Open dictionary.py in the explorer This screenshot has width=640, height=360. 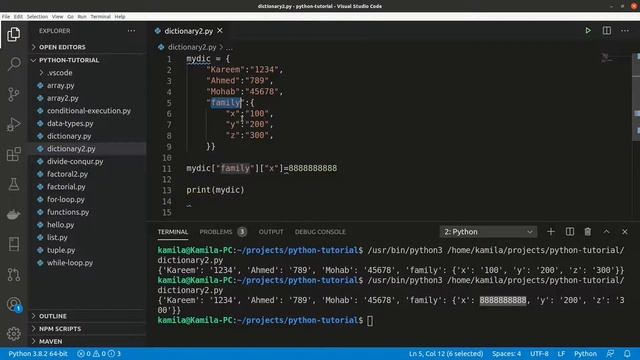coord(69,136)
